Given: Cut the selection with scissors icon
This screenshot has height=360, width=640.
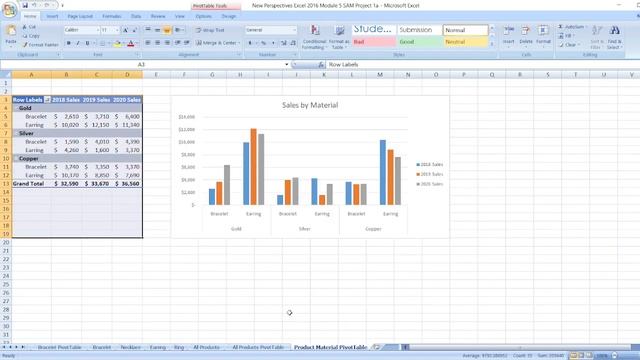Looking at the screenshot, I should tap(25, 27).
